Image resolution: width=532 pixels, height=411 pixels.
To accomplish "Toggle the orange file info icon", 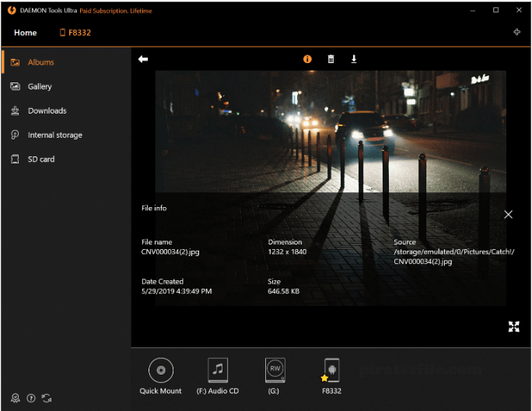I will coord(307,59).
